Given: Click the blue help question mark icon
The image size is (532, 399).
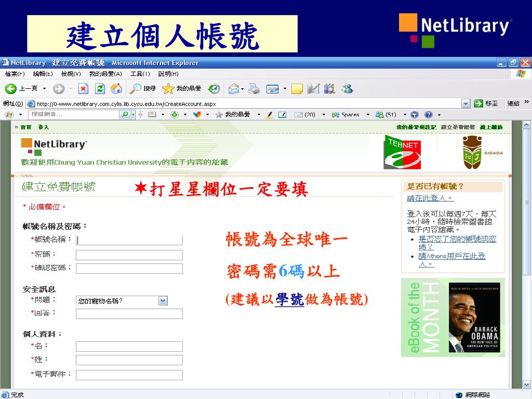Looking at the screenshot, I should 429,115.
